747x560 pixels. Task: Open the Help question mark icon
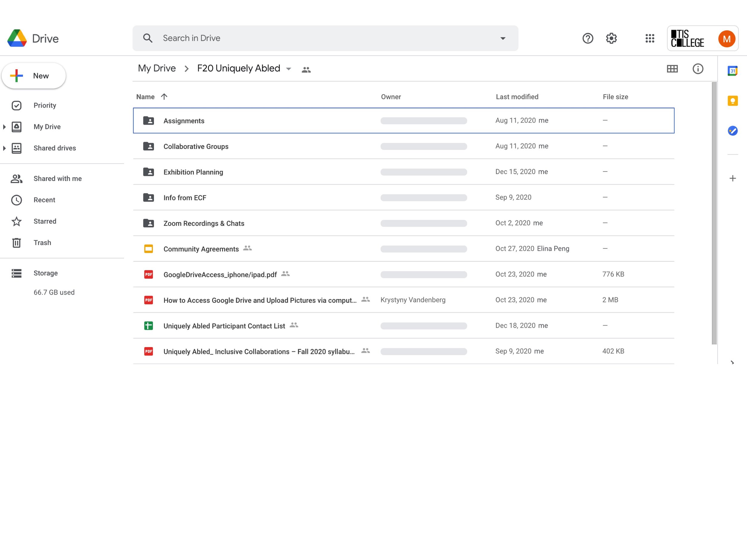[588, 39]
